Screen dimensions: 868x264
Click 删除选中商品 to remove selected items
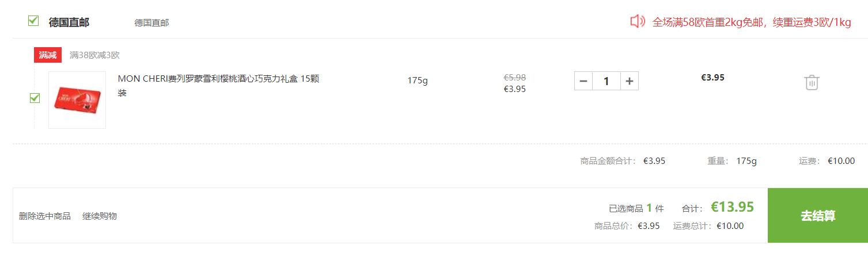(45, 216)
